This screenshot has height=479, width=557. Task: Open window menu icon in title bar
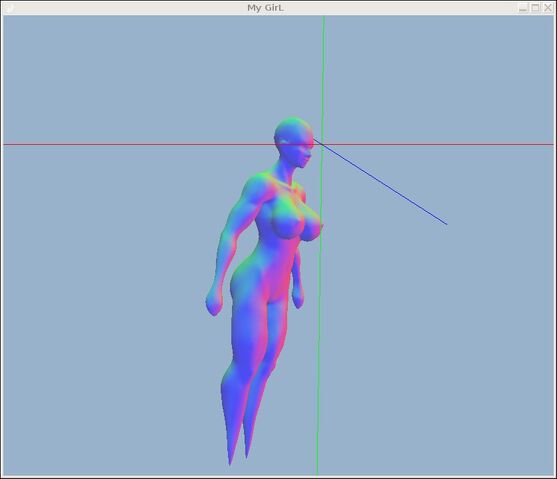[x=9, y=8]
